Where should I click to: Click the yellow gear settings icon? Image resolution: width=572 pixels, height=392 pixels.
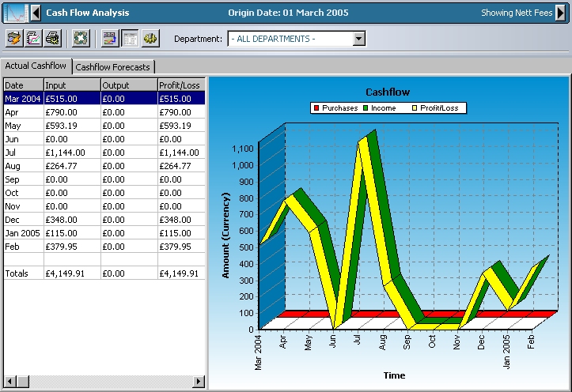(150, 38)
